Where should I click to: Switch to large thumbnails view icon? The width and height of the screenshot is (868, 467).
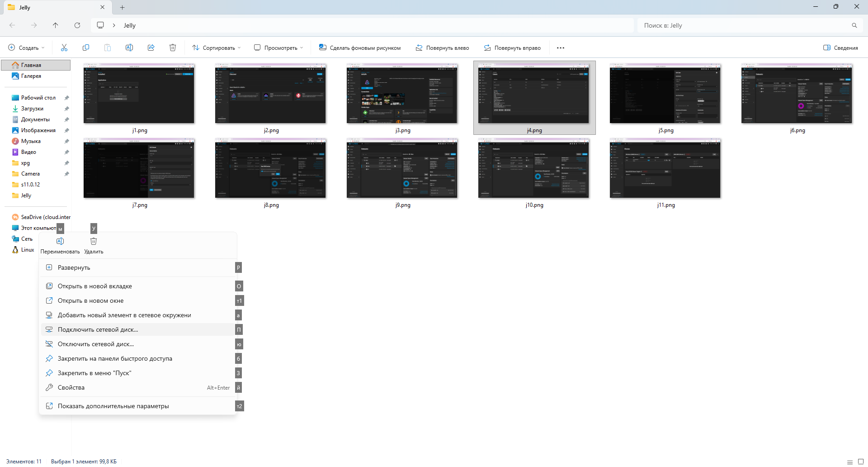point(861,462)
